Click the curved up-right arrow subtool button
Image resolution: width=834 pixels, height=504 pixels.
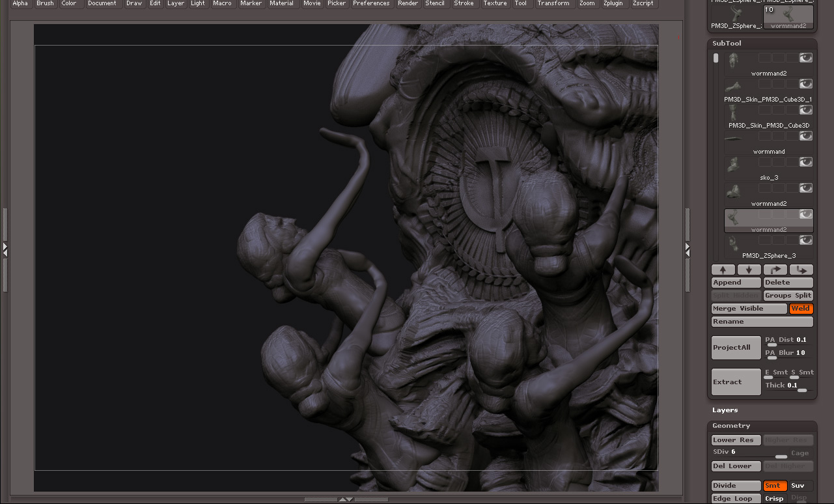click(775, 270)
